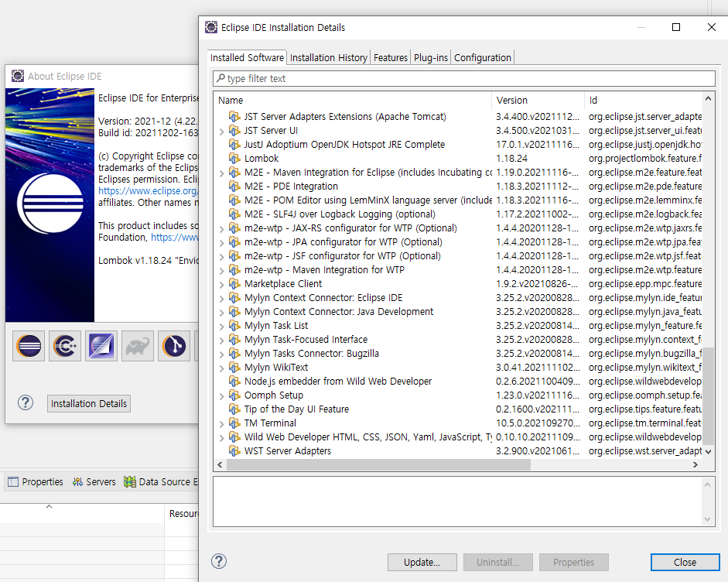Expand the Oomph Setup entry
The width and height of the screenshot is (728, 582).
221,396
